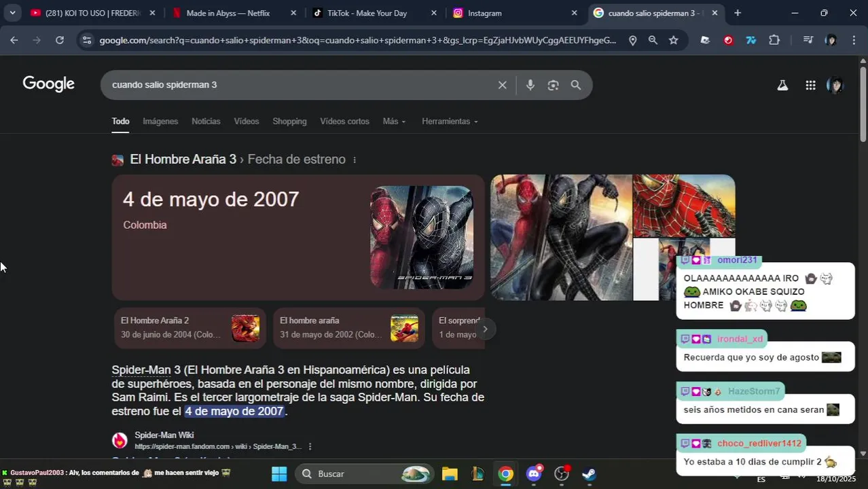The height and width of the screenshot is (489, 868).
Task: Go back with the browser back arrow
Action: 14,40
